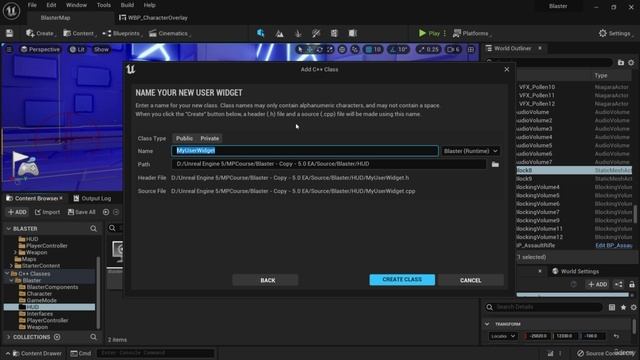Open the Content dropdown in the toolbar

click(79, 33)
